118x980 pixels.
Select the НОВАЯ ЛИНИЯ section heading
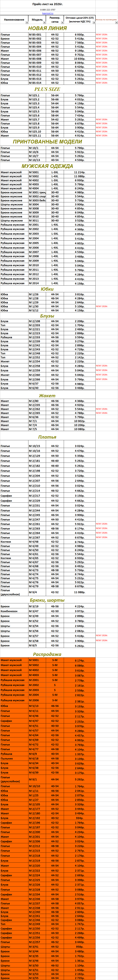pos(47,28)
